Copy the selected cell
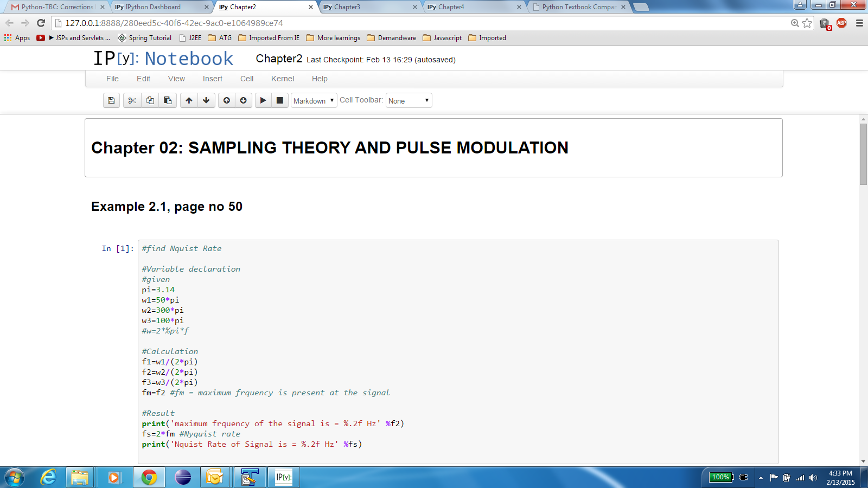The height and width of the screenshot is (488, 868). coord(150,100)
